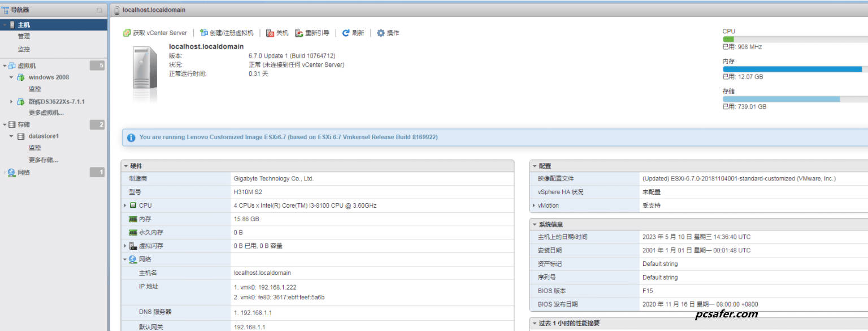Image resolution: width=868 pixels, height=331 pixels.
Task: Collapse the datastore1 node
Action: [x=11, y=136]
